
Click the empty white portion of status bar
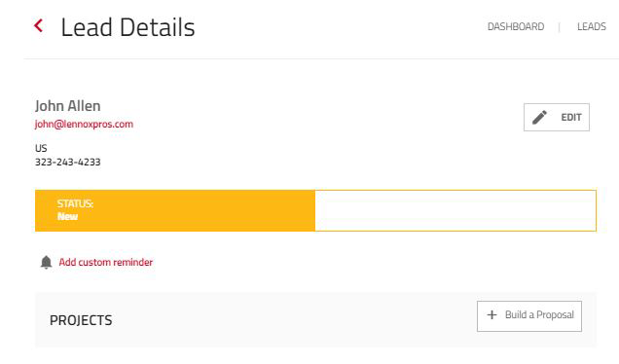pyautogui.click(x=455, y=210)
